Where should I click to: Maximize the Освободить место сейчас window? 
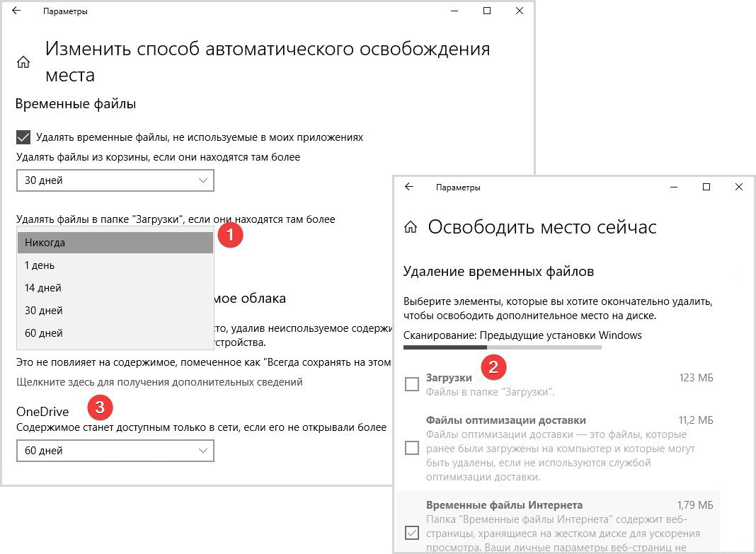[x=706, y=187]
